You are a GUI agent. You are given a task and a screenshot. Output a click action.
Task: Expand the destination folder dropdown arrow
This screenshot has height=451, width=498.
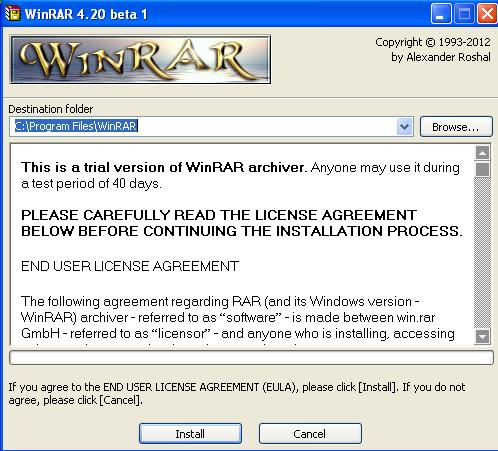(405, 127)
